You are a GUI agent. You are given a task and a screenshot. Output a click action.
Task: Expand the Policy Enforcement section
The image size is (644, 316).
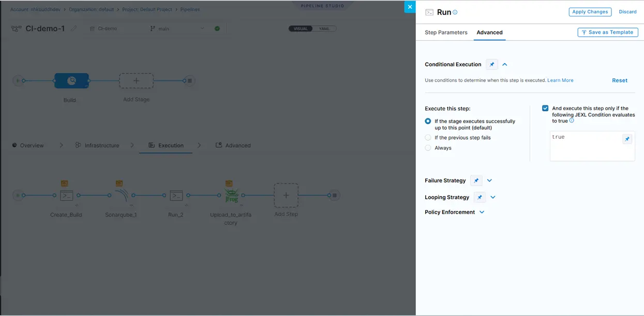point(482,212)
